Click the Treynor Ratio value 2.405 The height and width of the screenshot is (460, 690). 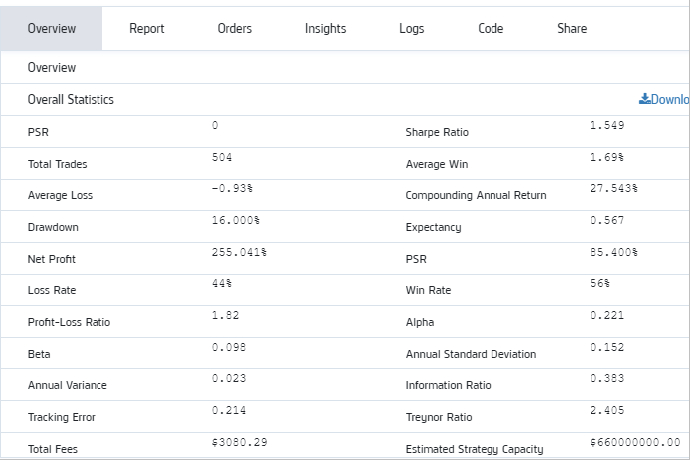(608, 410)
